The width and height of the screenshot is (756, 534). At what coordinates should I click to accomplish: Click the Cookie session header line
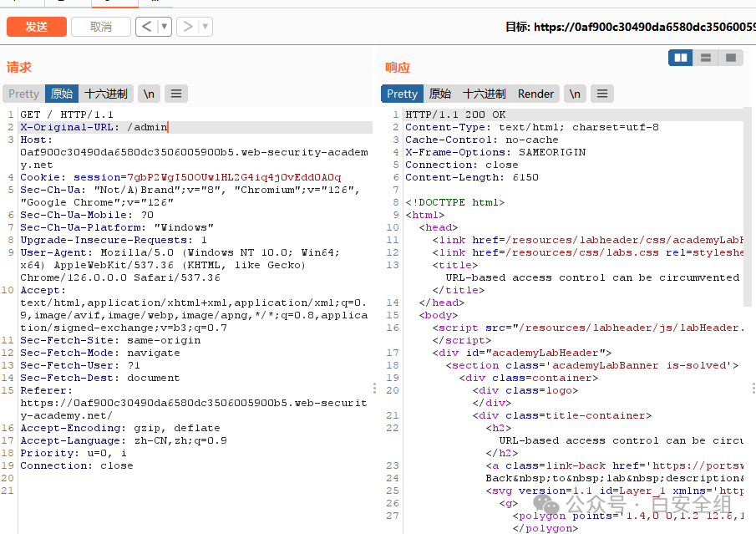180,177
